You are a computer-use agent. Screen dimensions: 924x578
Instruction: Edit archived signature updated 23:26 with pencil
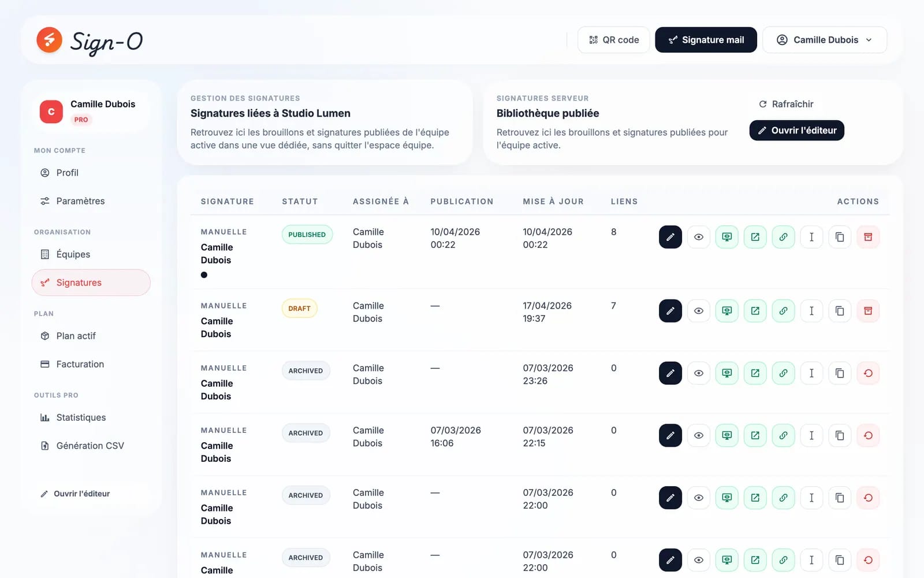click(x=670, y=373)
